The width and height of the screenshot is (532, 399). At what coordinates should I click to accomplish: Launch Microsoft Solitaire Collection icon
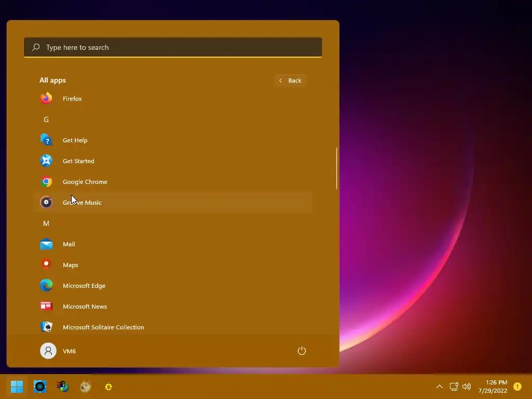[46, 327]
